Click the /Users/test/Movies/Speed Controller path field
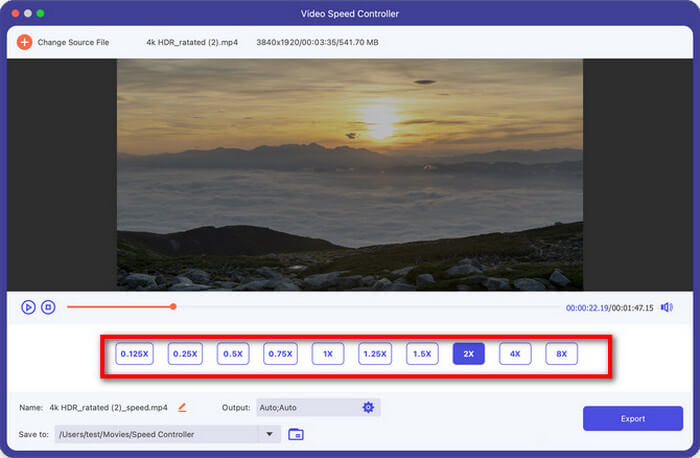 point(167,434)
